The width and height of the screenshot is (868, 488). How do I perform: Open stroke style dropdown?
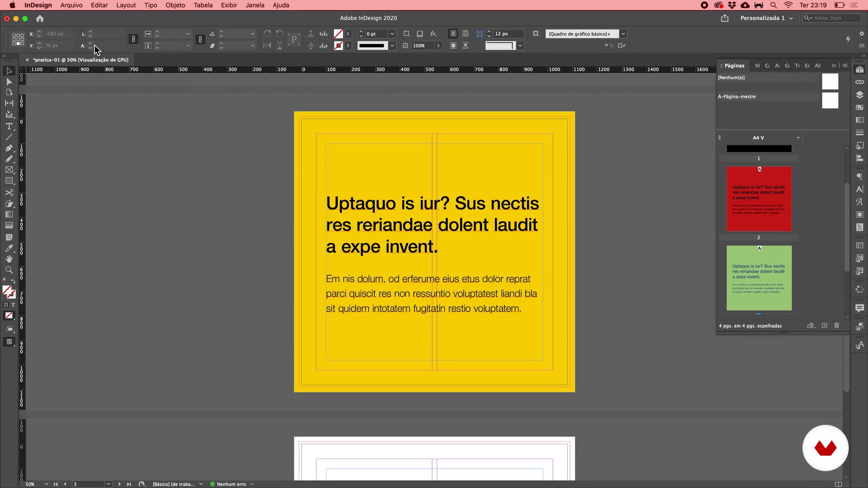click(x=392, y=46)
